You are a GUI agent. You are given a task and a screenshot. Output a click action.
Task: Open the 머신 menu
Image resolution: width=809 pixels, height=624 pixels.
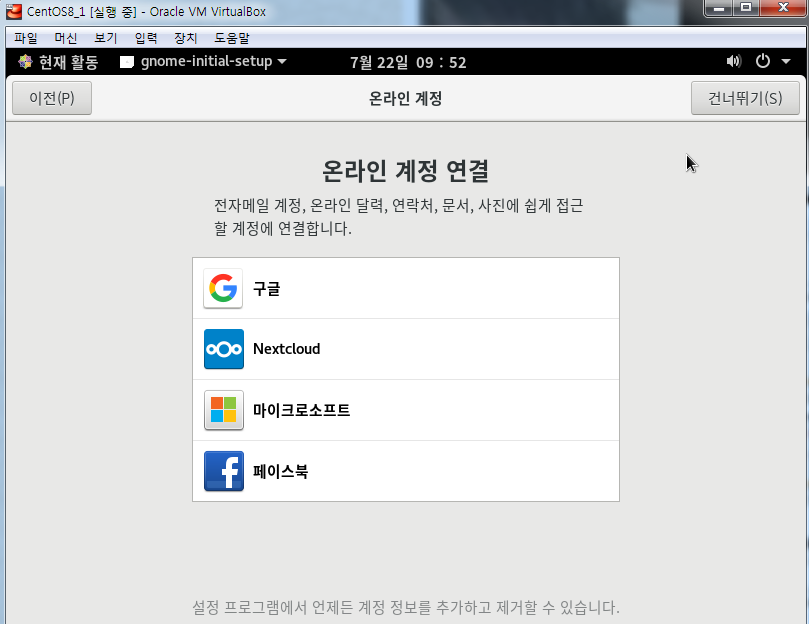tap(66, 38)
